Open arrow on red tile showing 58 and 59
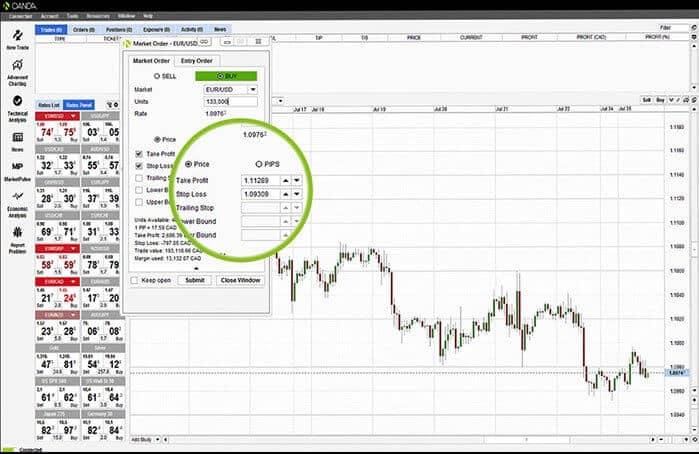Image resolution: width=699 pixels, height=454 pixels. click(73, 248)
